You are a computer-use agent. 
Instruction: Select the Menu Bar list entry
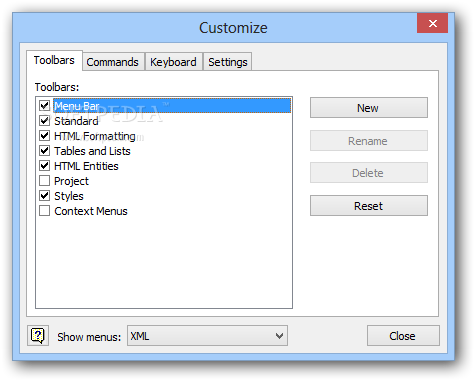[172, 106]
